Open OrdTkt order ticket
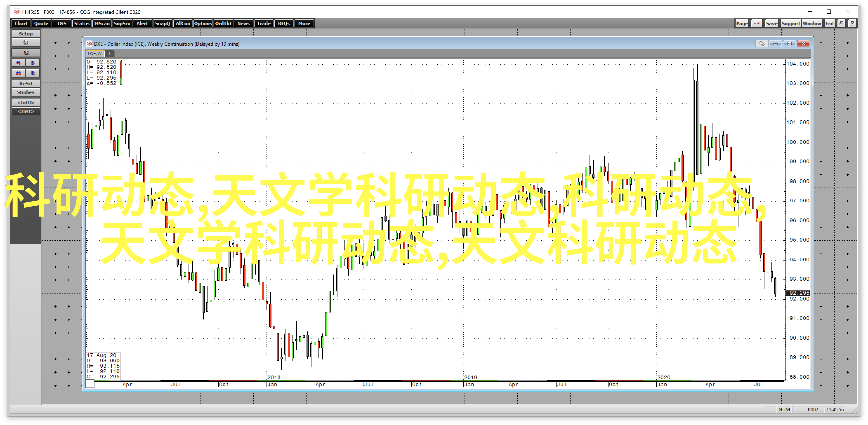Image resolution: width=868 pixels, height=425 pixels. coord(223,23)
